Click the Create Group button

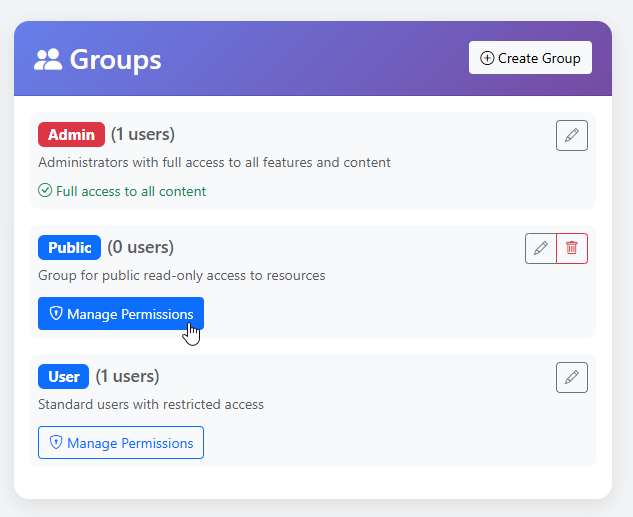(530, 58)
